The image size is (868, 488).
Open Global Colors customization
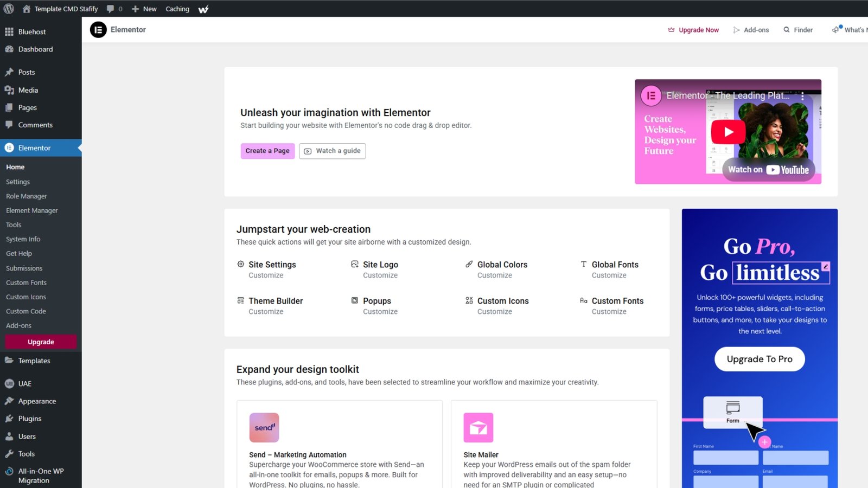[502, 265]
